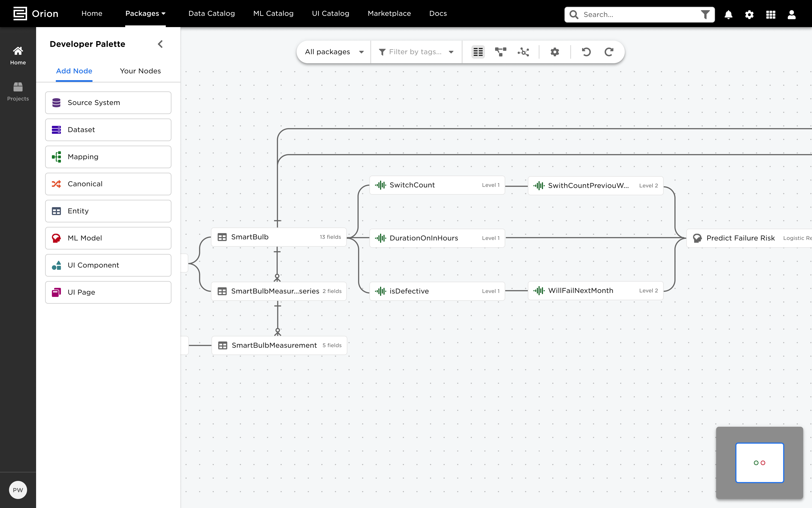Go to the Home nav item

(x=92, y=13)
